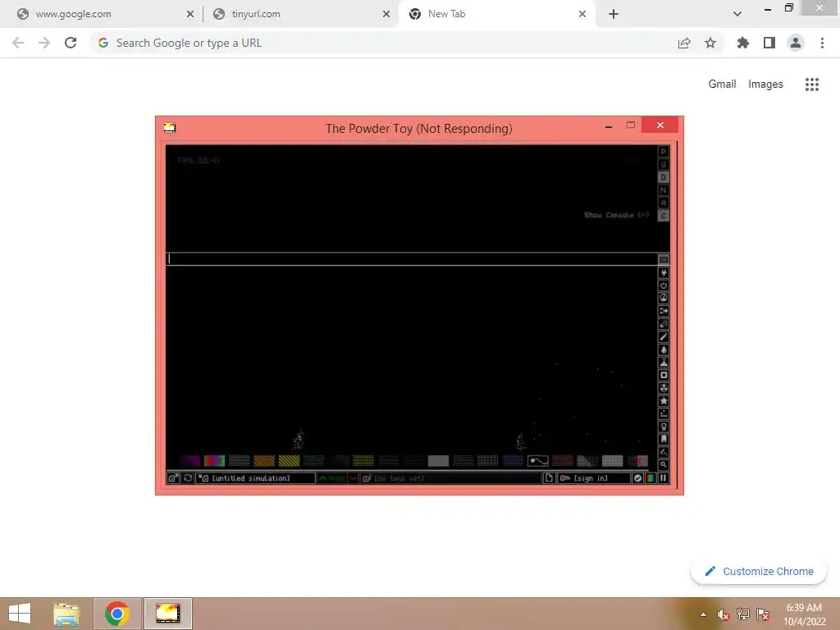Close the tinyurl.com tab

386,14
